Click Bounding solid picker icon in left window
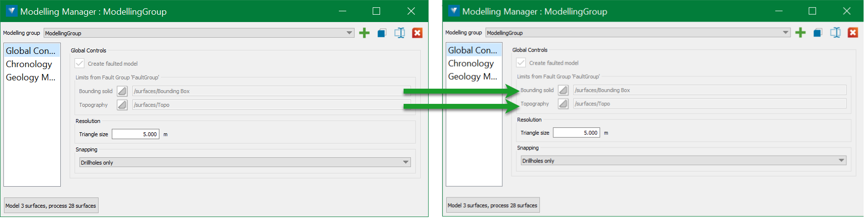The height and width of the screenshot is (219, 868). 122,91
